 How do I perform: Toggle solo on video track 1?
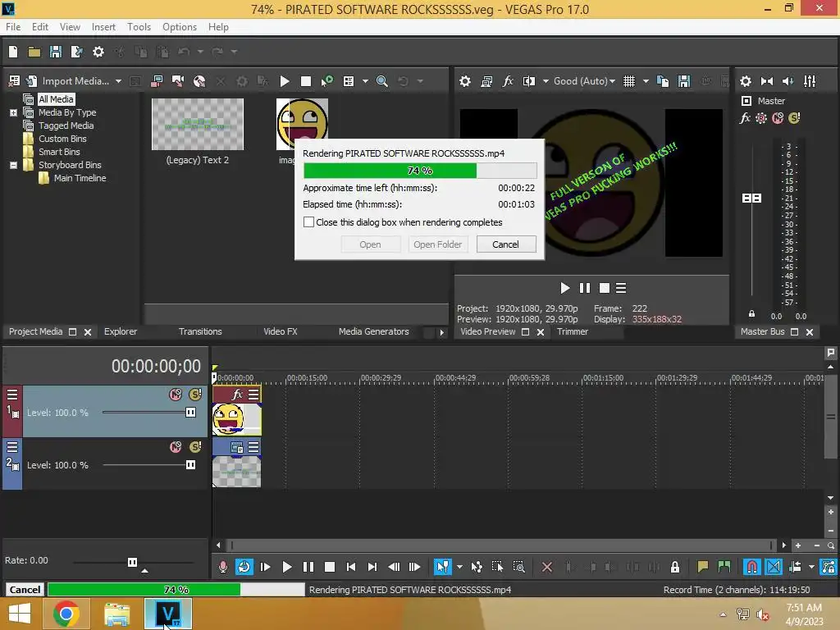(195, 395)
